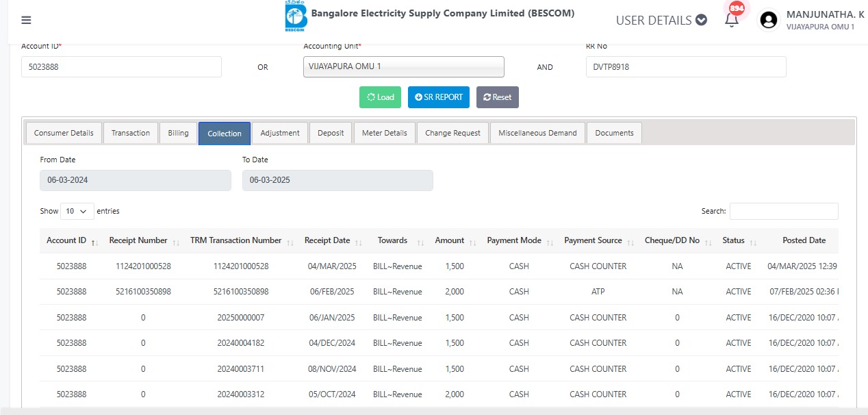Click transaction number 20240004182
The image size is (868, 415).
[241, 343]
